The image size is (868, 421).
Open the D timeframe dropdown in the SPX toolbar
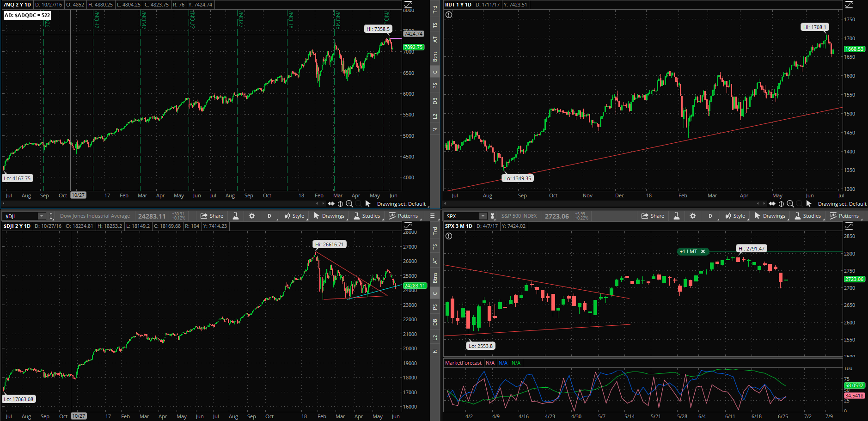710,216
